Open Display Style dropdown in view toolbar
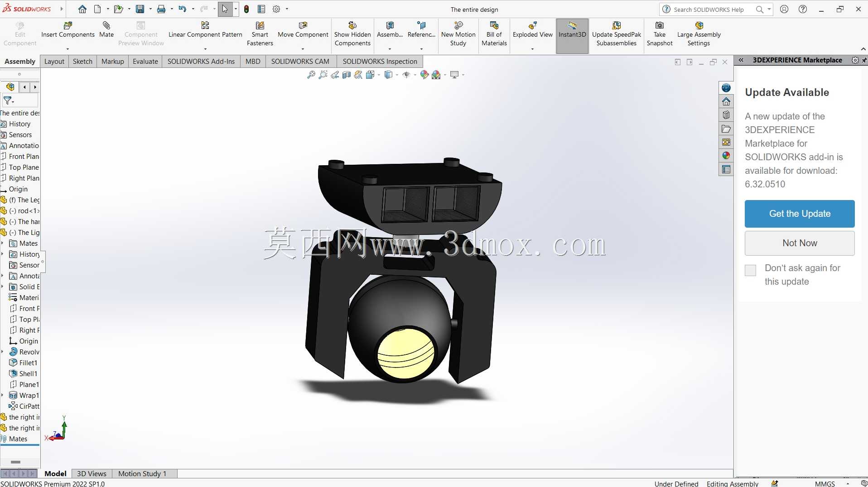868x487 pixels. 397,75
